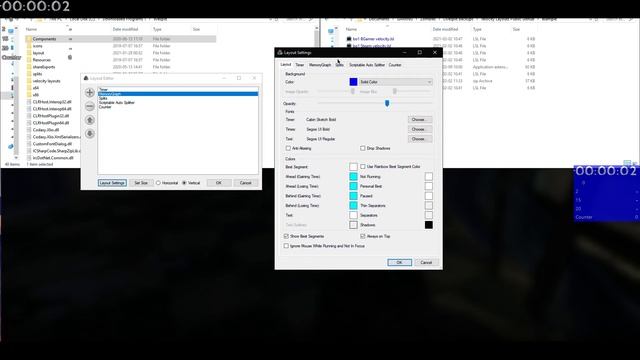This screenshot has width=640, height=360.
Task: Click the Text color swatch
Action: point(353,215)
